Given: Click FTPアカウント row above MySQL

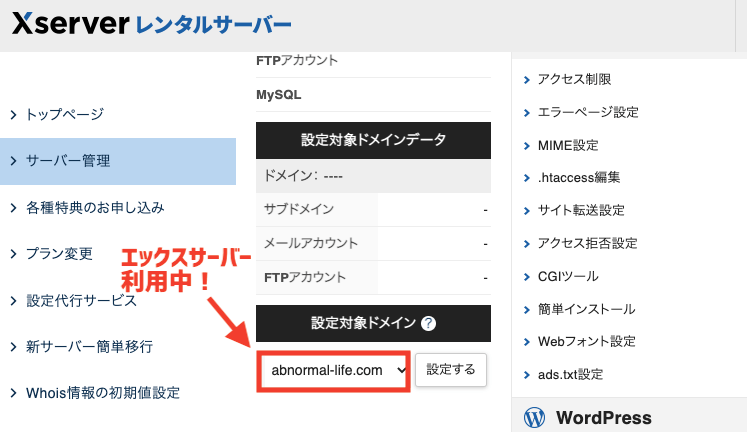Looking at the screenshot, I should [x=297, y=60].
